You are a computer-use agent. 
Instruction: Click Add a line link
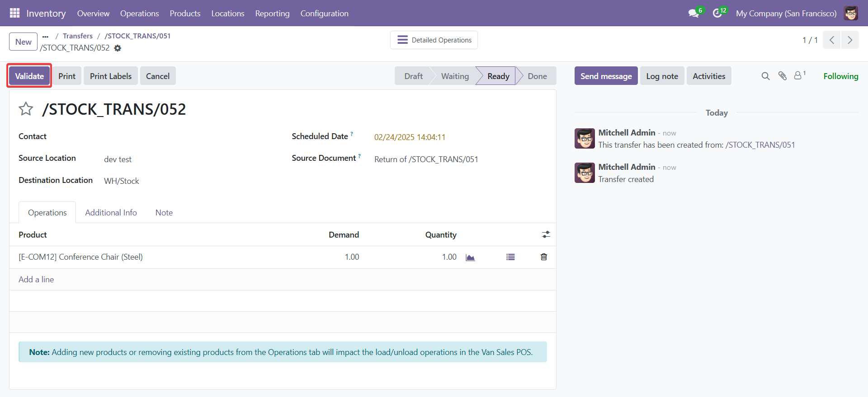pyautogui.click(x=36, y=279)
